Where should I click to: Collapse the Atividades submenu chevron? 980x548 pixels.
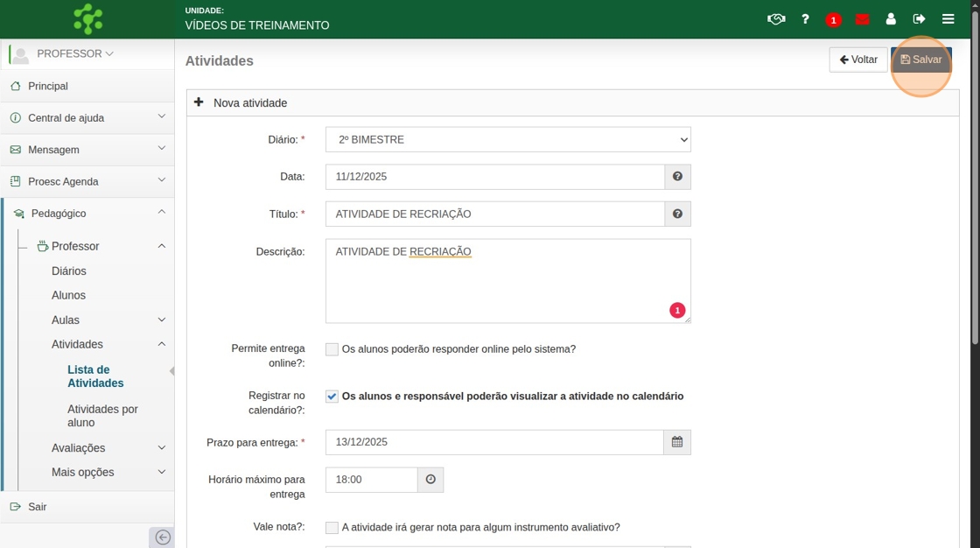point(161,344)
